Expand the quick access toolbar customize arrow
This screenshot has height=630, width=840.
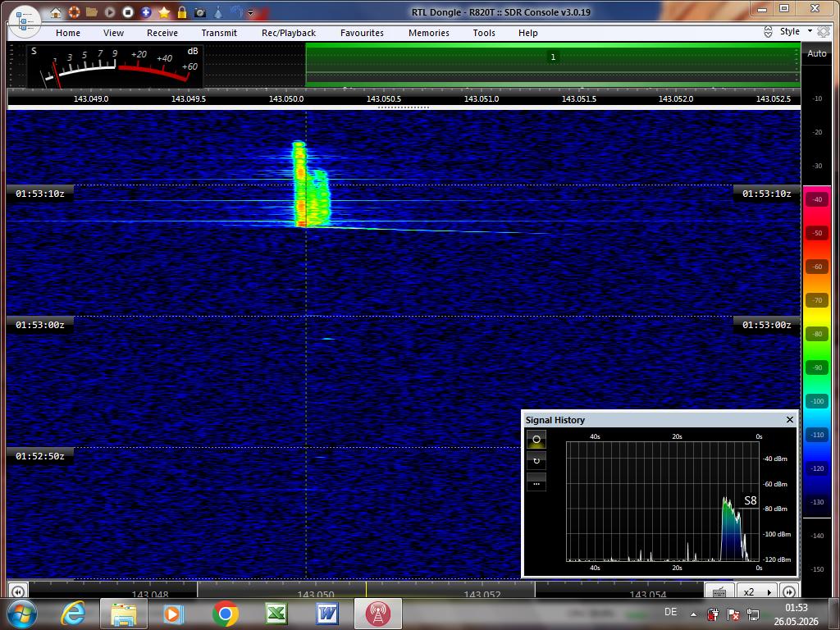click(x=250, y=12)
